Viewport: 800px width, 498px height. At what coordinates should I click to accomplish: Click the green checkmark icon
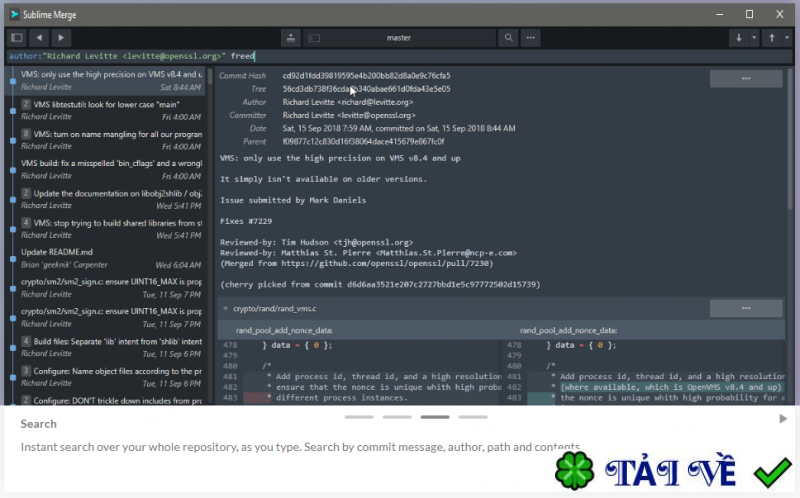click(x=773, y=472)
